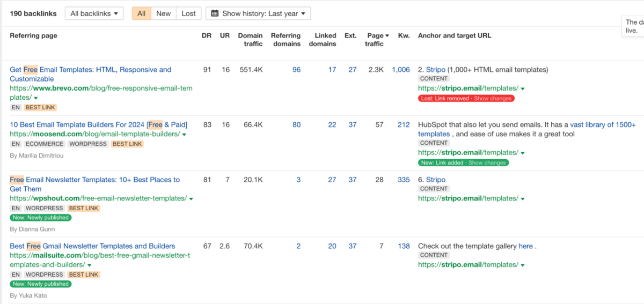Click Show changes in the red Lost badge

(493, 99)
